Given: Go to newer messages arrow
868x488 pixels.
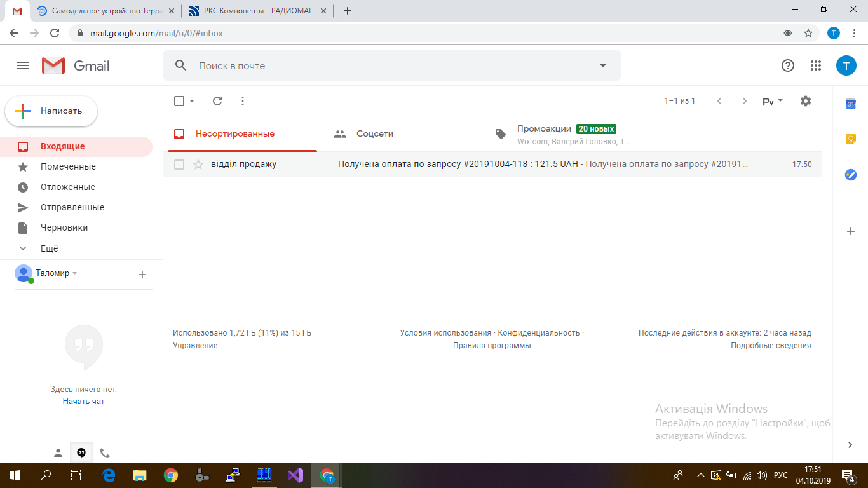Looking at the screenshot, I should click(719, 101).
